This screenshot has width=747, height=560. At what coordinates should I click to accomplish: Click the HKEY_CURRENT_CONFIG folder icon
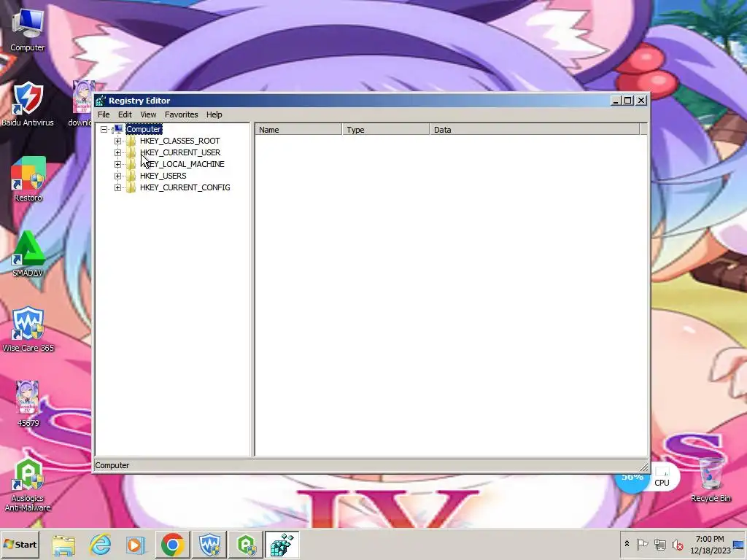131,187
